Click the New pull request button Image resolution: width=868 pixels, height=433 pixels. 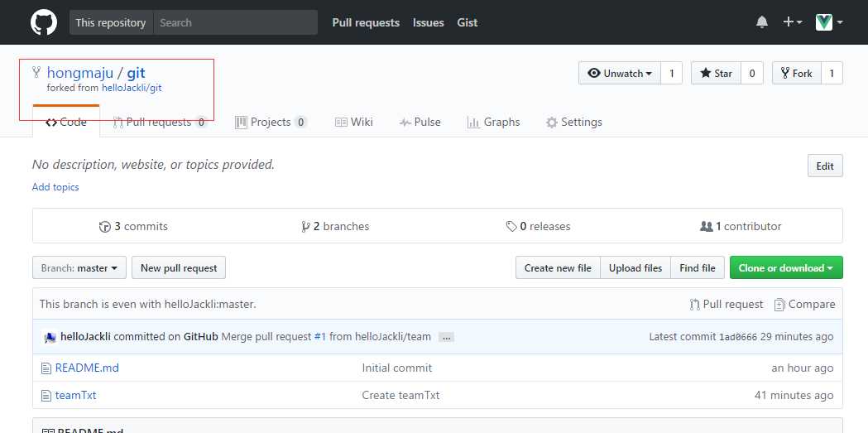[x=179, y=268]
